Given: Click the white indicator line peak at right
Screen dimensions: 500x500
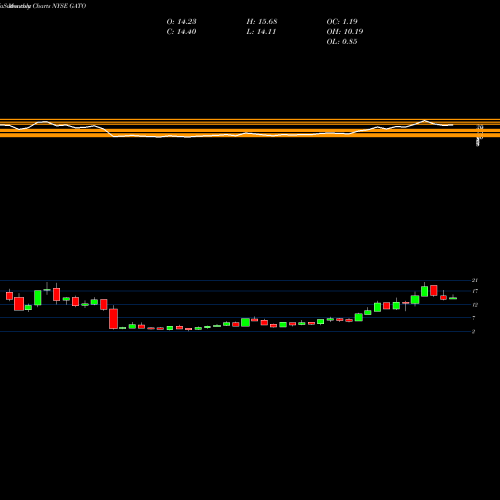Looking at the screenshot, I should (x=424, y=120).
